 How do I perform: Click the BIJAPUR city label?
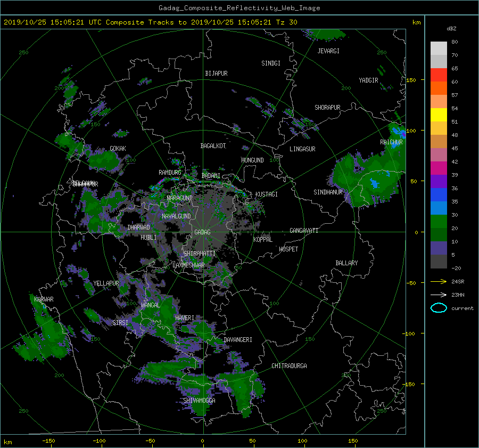click(216, 74)
